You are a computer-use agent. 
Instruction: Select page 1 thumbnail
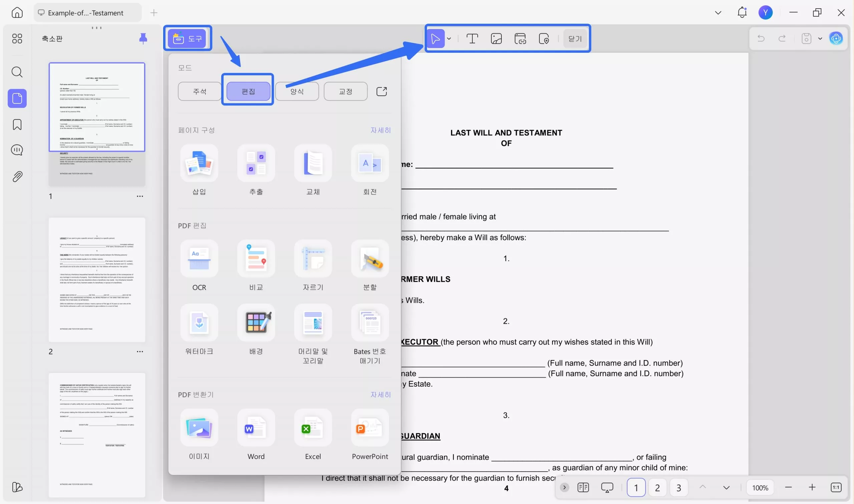click(x=97, y=124)
